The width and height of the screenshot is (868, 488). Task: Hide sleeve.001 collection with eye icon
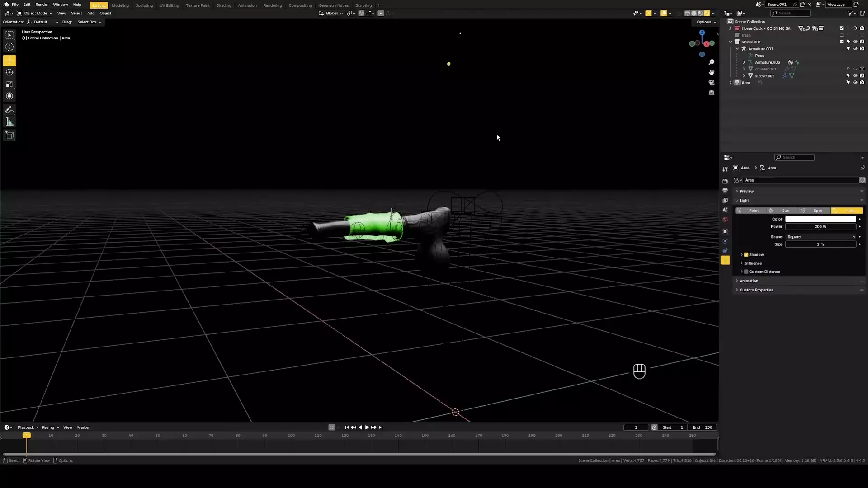855,42
